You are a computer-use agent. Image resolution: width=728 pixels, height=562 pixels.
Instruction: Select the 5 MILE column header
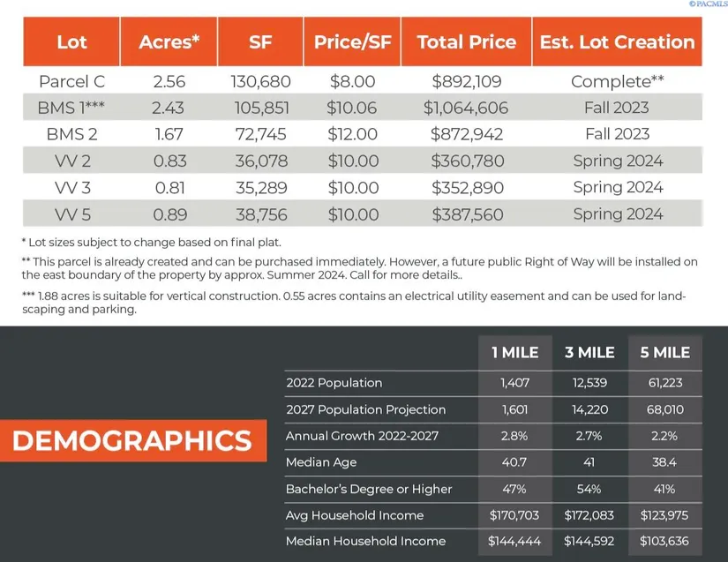(x=664, y=353)
